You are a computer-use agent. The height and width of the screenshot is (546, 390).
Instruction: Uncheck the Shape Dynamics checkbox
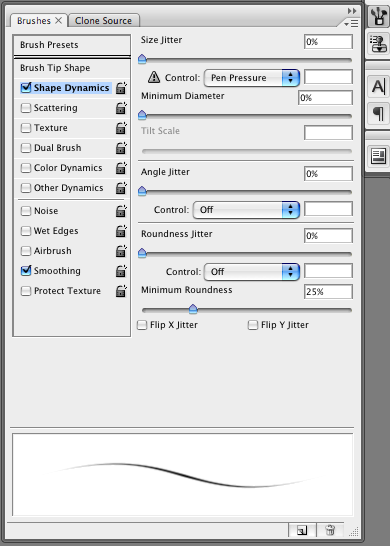coord(26,88)
